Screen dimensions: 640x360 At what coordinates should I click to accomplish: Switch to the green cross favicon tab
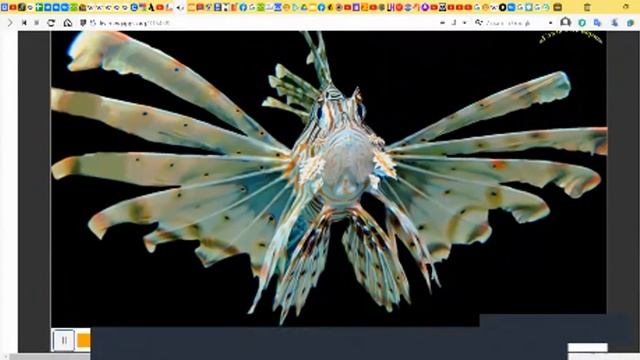pos(39,7)
